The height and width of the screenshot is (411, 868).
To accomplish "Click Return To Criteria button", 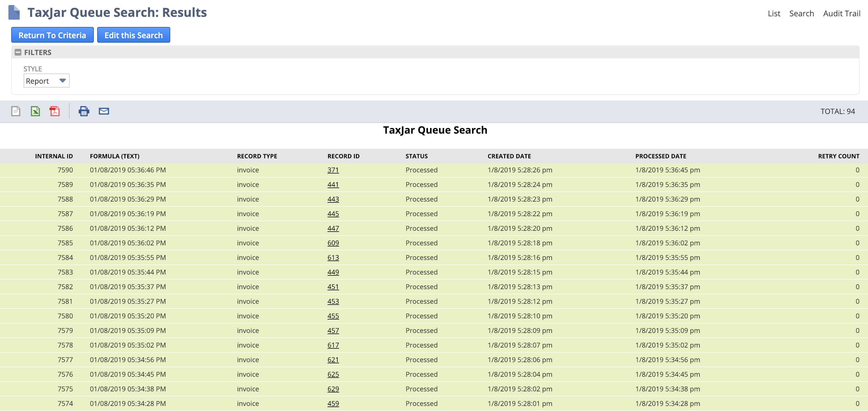I will click(x=52, y=35).
